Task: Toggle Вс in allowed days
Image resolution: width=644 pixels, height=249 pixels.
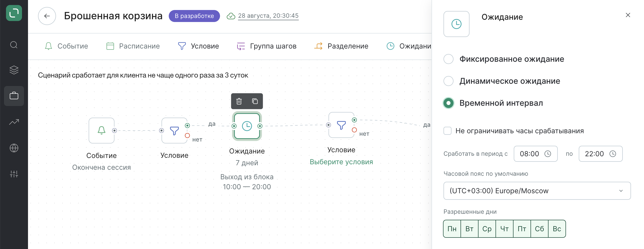Action: click(557, 229)
